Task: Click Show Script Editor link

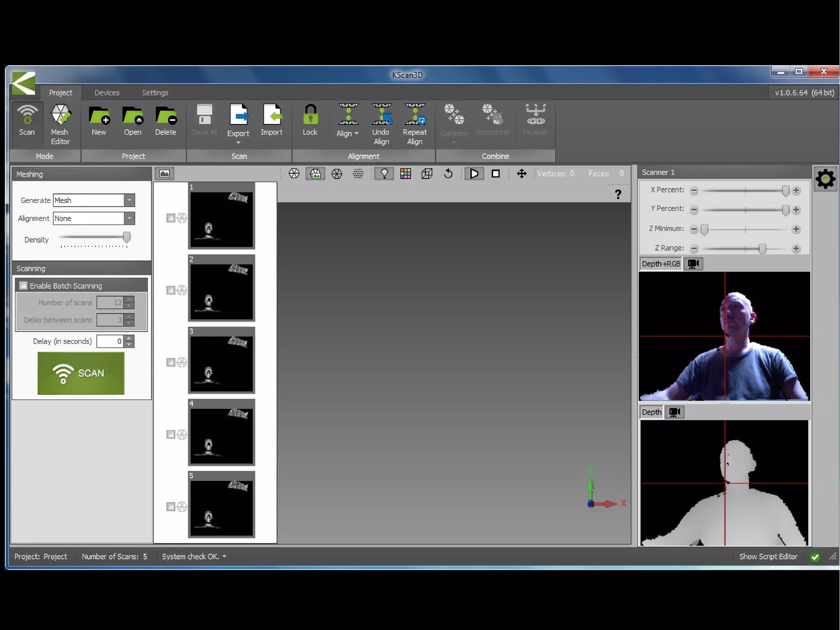Action: point(768,557)
